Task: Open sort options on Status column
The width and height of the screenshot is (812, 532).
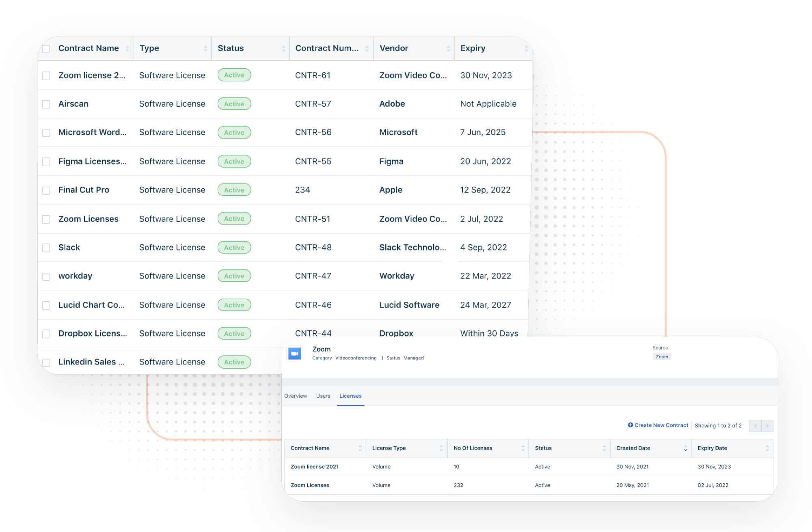Action: 284,48
